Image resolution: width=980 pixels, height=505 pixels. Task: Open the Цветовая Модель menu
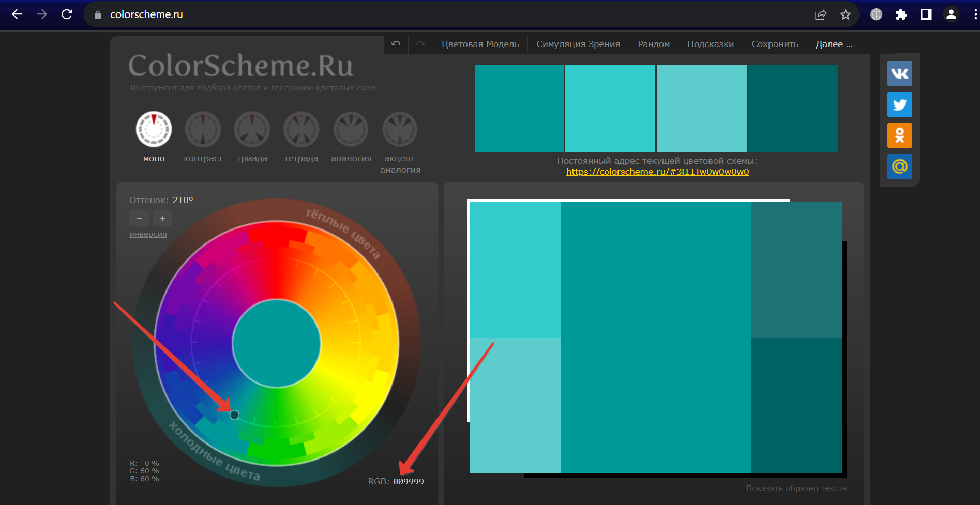(x=480, y=44)
